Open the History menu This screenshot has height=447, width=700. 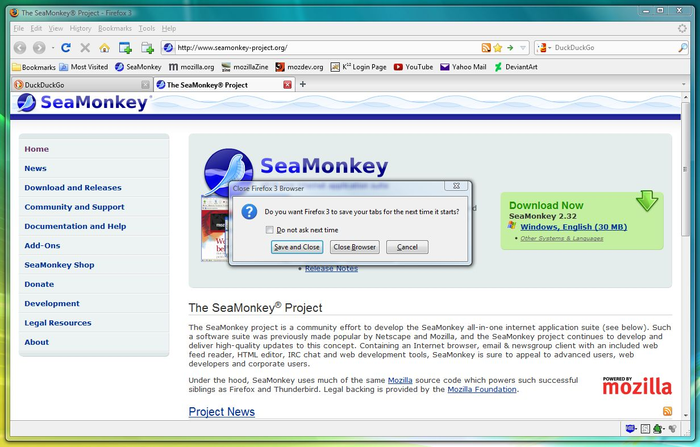pos(80,28)
